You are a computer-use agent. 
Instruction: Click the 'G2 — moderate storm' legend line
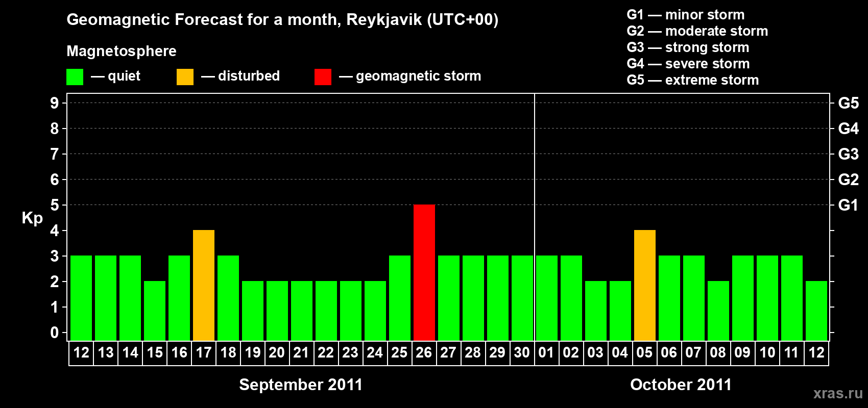(697, 31)
